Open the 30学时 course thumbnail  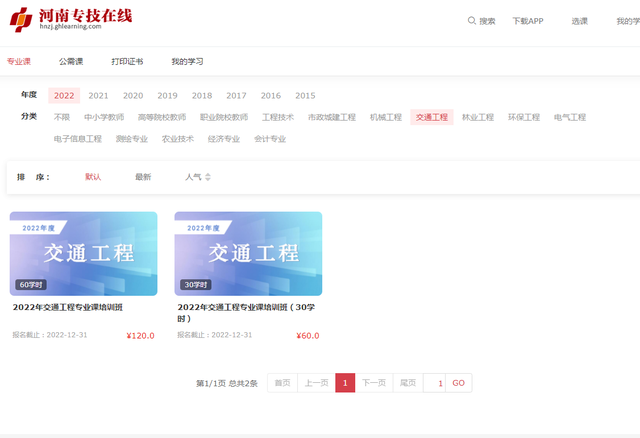[248, 253]
